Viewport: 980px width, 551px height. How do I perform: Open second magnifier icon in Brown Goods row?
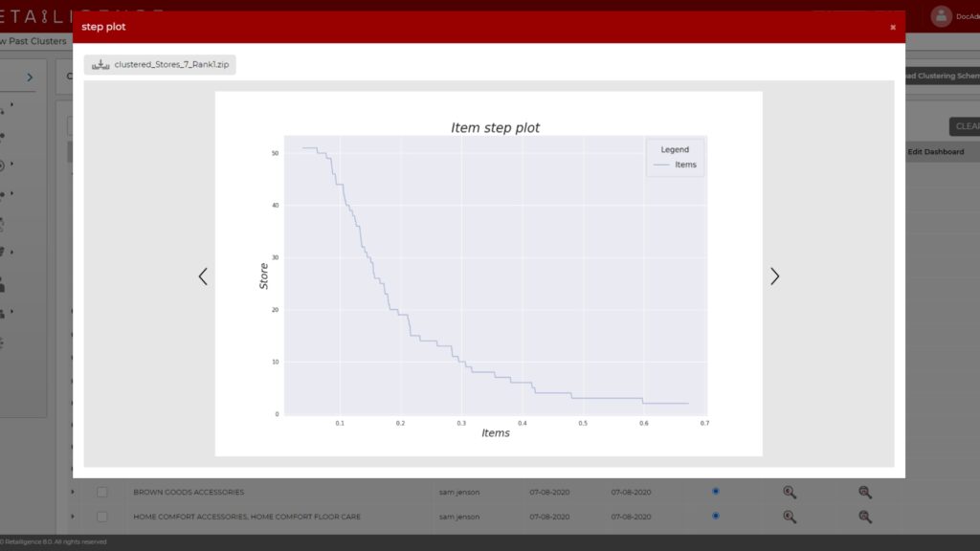point(864,492)
